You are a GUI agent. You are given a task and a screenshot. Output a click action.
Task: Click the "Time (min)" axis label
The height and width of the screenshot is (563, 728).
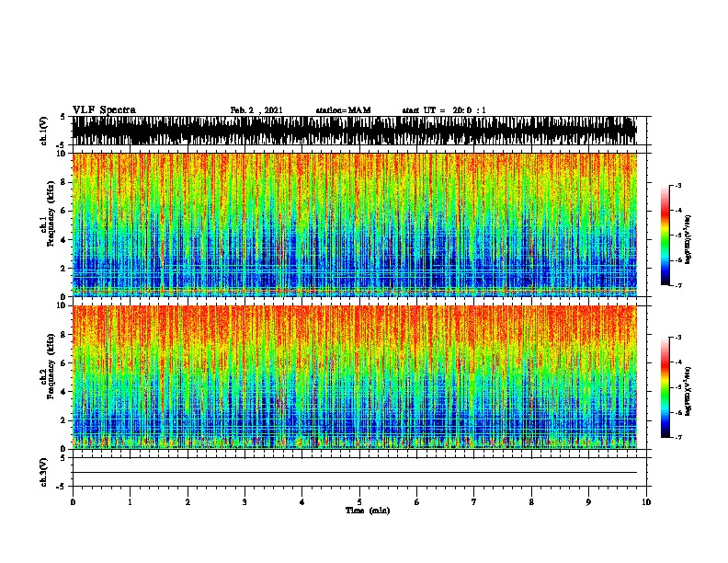click(368, 511)
